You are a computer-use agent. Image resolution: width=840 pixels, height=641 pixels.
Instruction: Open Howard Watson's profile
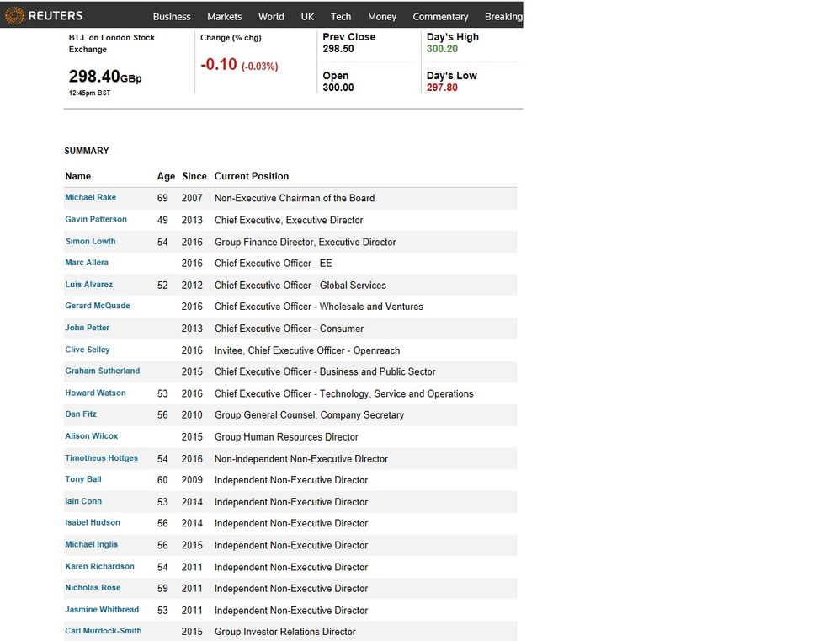(x=95, y=393)
